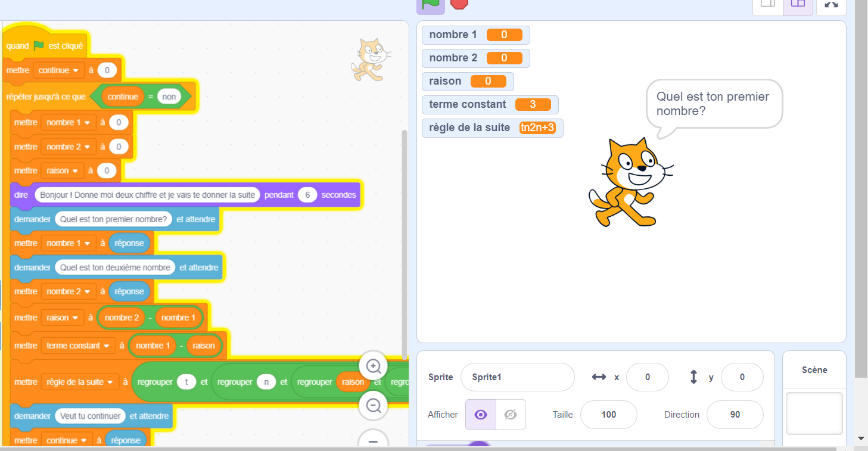
Task: Zoom in the code workspace
Action: coord(374,366)
